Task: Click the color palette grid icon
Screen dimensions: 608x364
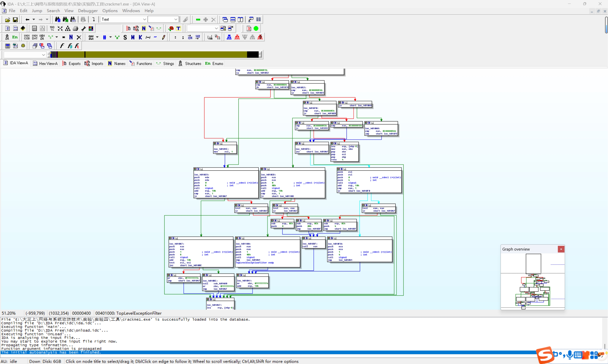Action: click(x=91, y=28)
